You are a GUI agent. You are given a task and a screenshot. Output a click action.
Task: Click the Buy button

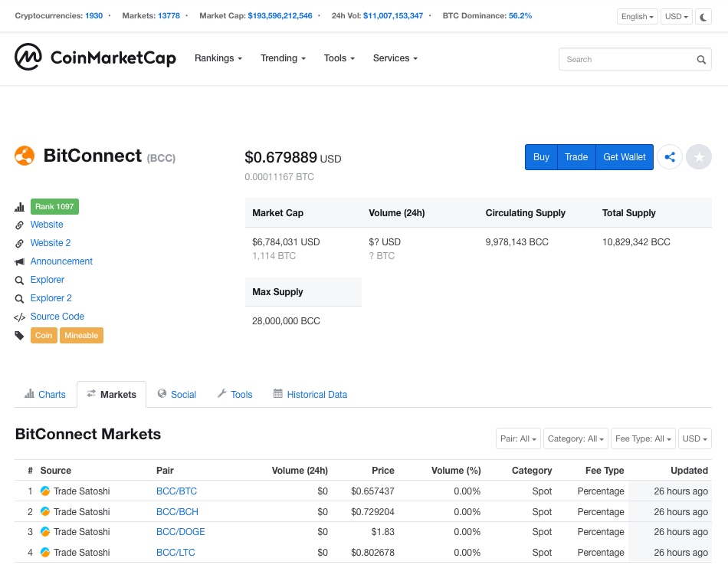coord(541,156)
